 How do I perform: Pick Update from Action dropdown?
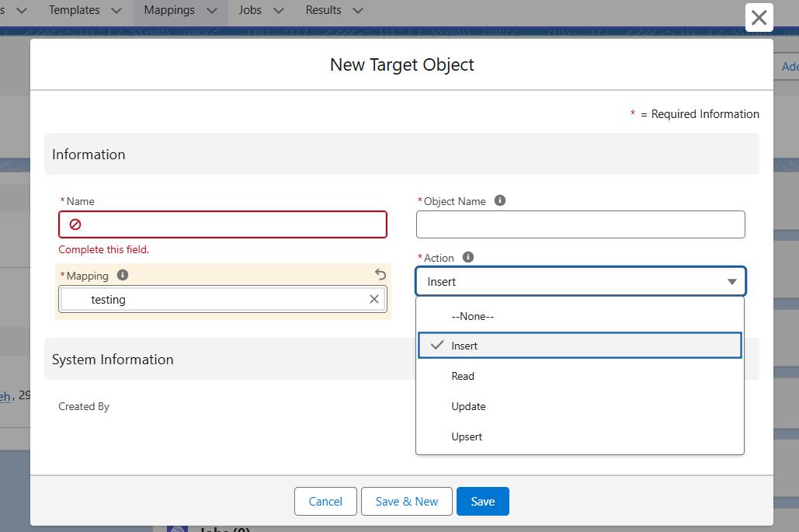tap(468, 406)
